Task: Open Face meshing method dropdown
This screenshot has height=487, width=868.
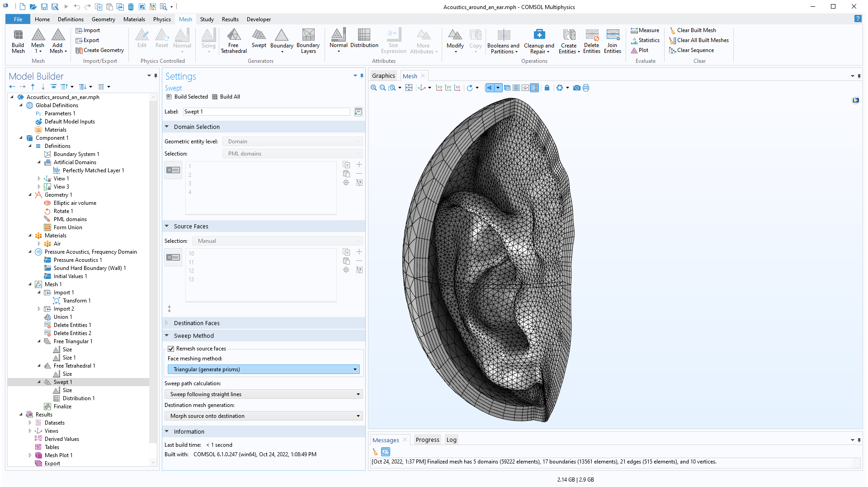Action: pyautogui.click(x=264, y=369)
